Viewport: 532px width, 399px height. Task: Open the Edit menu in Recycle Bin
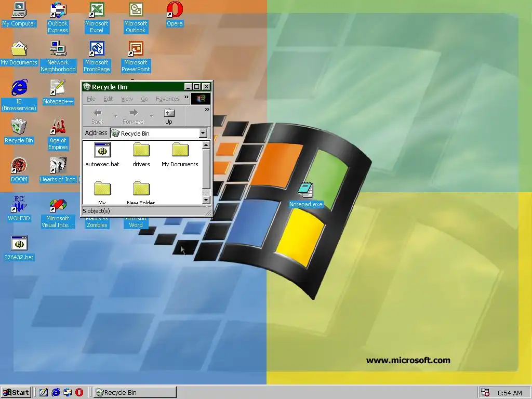coord(108,99)
